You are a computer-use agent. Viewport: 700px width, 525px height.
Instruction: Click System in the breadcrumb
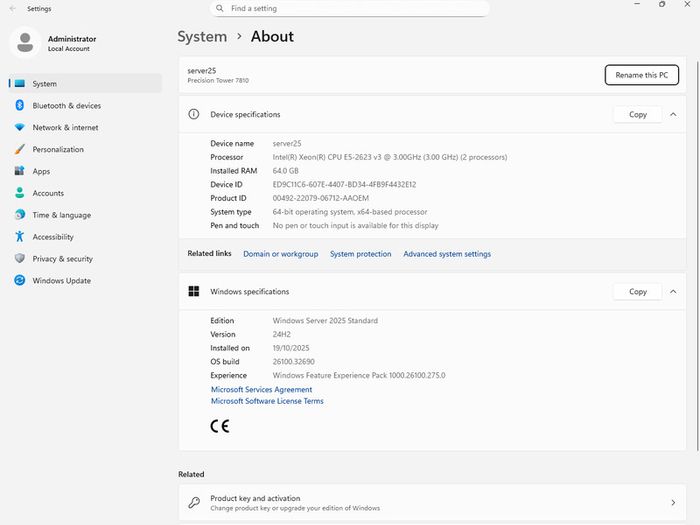tap(202, 37)
